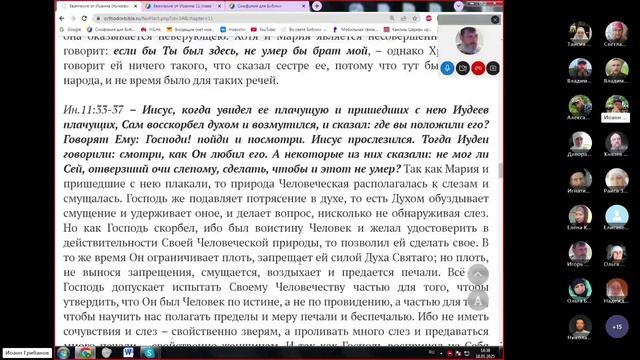Viewport: 640px width, 360px height.
Task: Select the Владимир avatar below Таисия
Action: coord(580,68)
